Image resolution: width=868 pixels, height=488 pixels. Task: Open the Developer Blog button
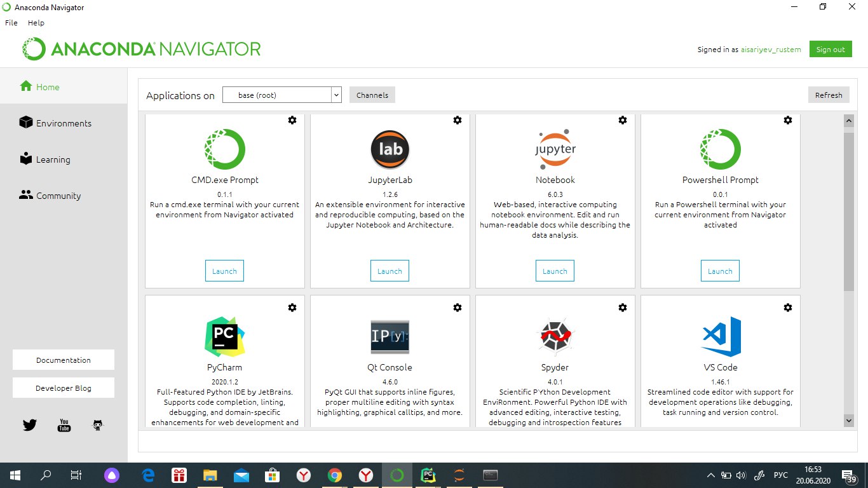coord(64,388)
